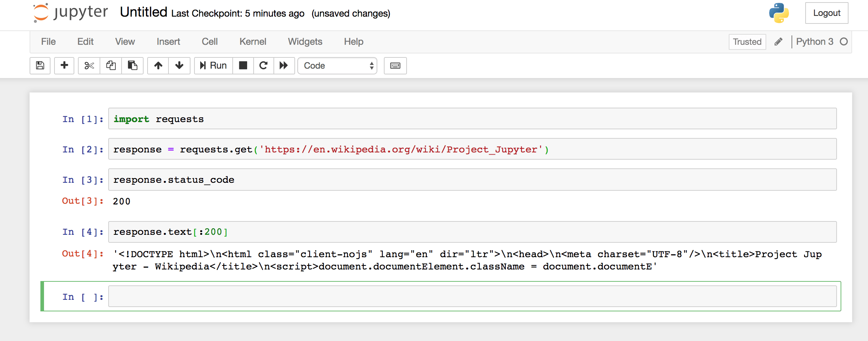Image resolution: width=868 pixels, height=341 pixels.
Task: Run the selected cell
Action: coord(214,65)
